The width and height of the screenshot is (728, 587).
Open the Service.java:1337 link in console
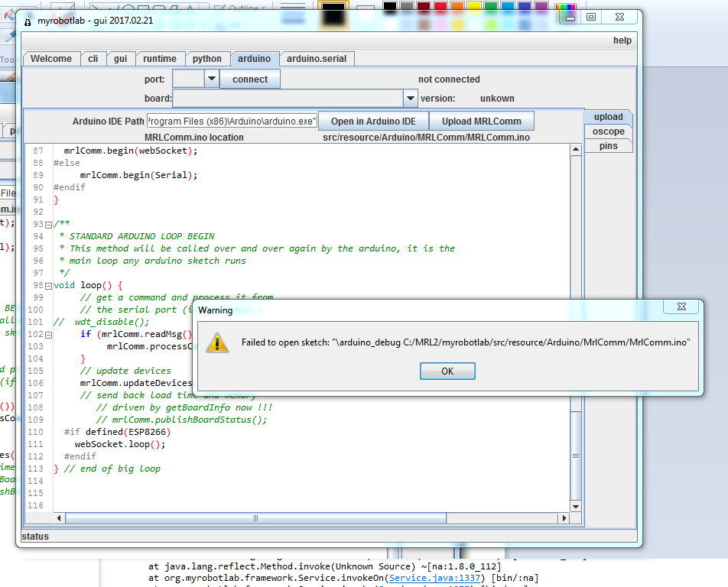(434, 578)
